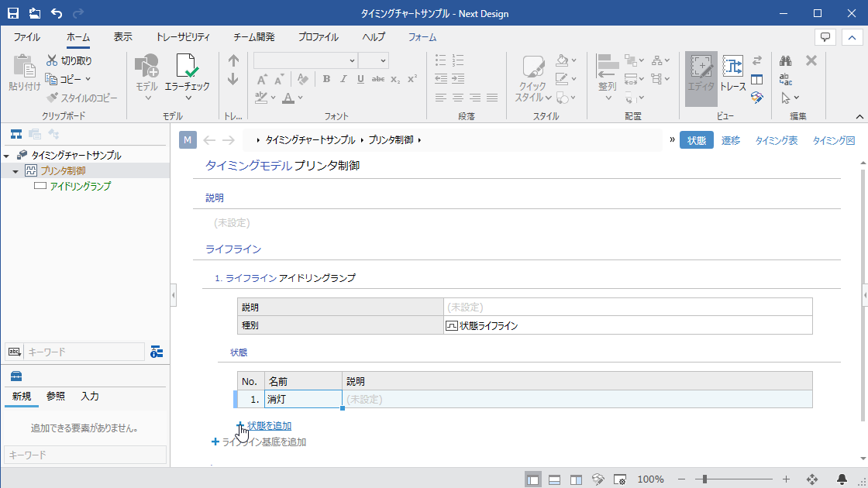The image size is (868, 488).
Task: Click the colored layers pen icon in ビュー group
Action: click(x=756, y=98)
